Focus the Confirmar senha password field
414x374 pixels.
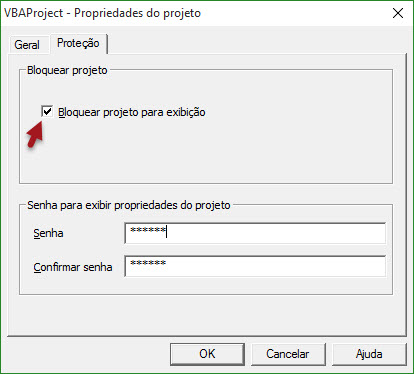click(255, 266)
